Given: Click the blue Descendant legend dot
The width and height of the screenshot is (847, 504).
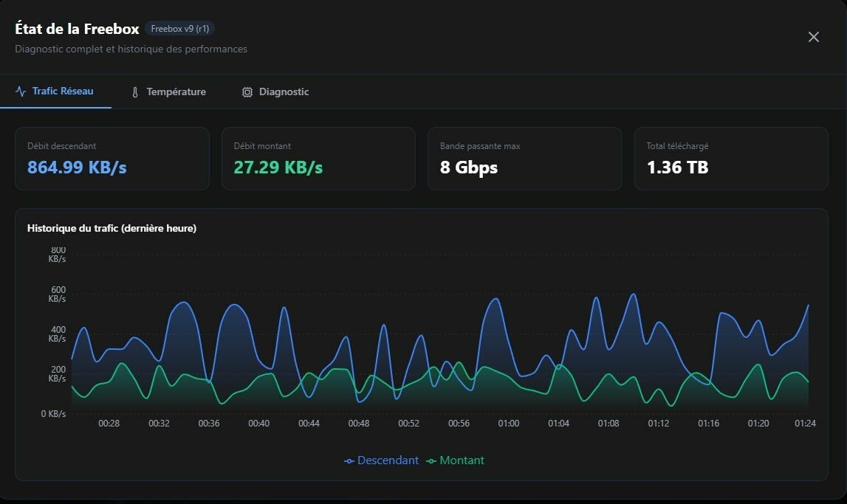Looking at the screenshot, I should 348,460.
